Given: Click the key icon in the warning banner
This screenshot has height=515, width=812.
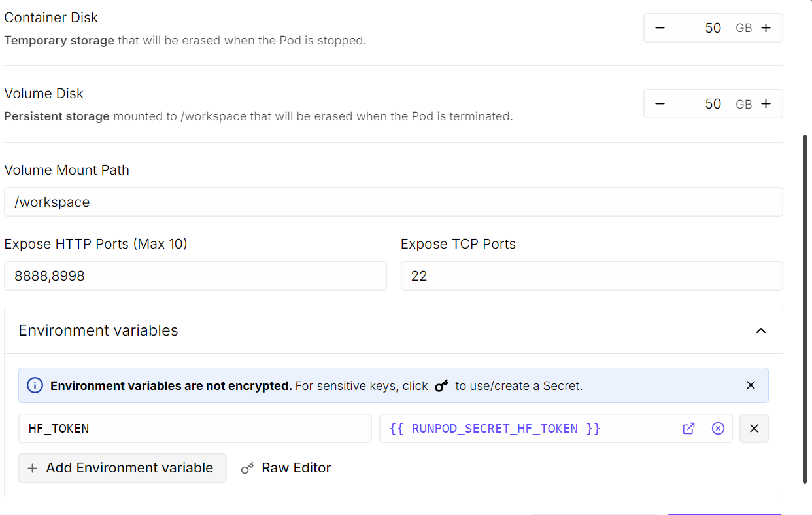Looking at the screenshot, I should [441, 385].
